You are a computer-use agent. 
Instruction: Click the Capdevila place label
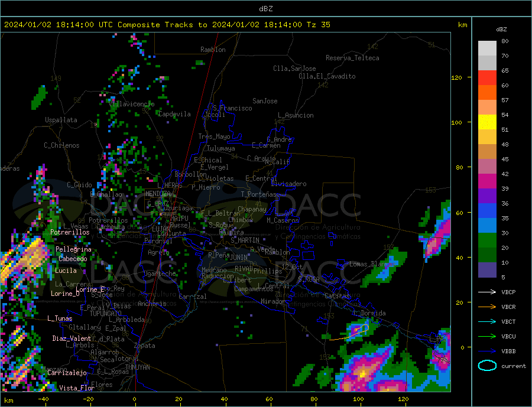pos(174,114)
